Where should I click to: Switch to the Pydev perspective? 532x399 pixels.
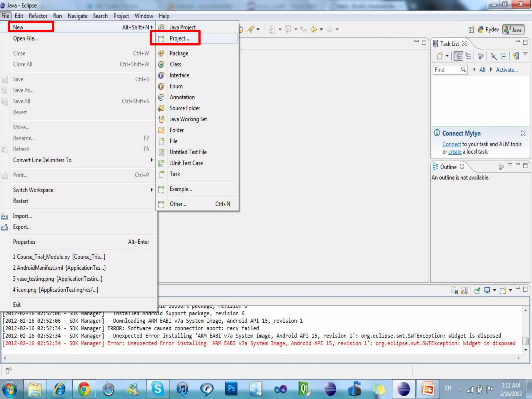tap(488, 30)
